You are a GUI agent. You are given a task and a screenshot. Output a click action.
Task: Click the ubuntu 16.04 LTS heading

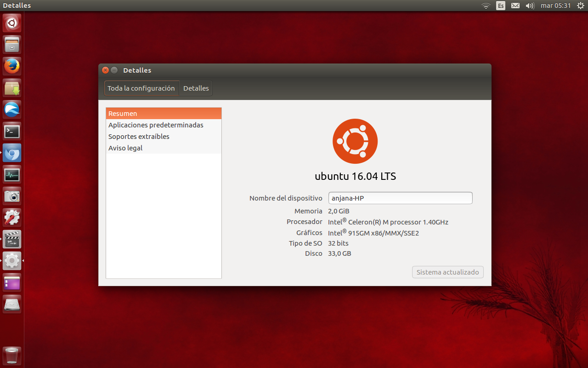(355, 176)
